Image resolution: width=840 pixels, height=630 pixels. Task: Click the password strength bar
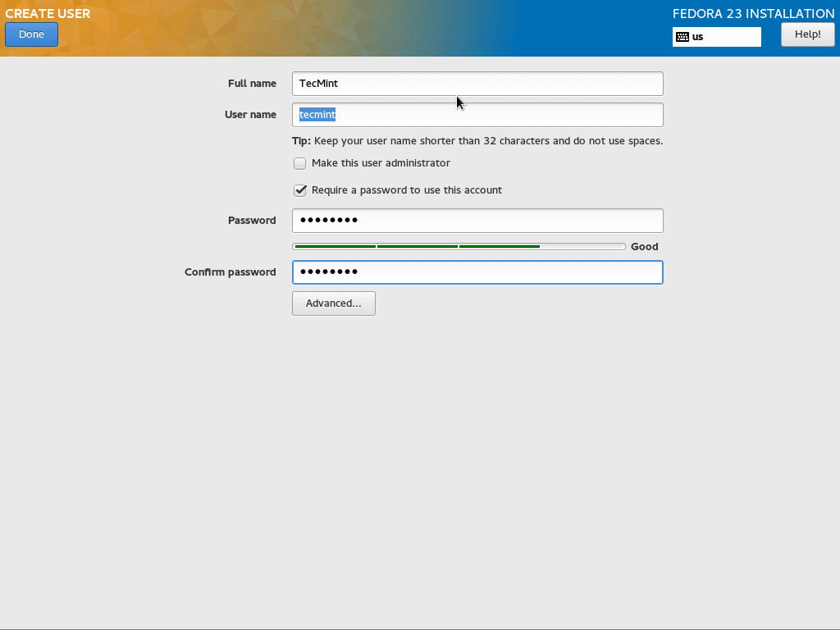coord(459,246)
